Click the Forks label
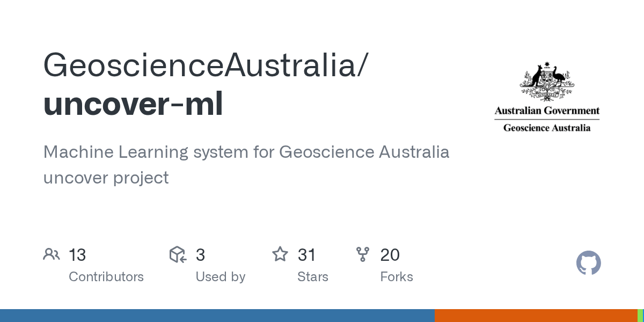The image size is (644, 322). 396,277
